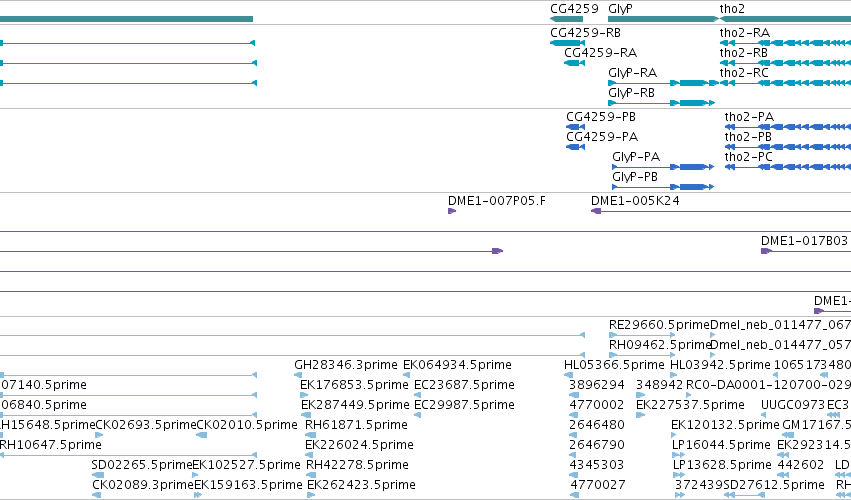Click the LP13628.5prime EST label
The image size is (851, 500).
(x=722, y=465)
